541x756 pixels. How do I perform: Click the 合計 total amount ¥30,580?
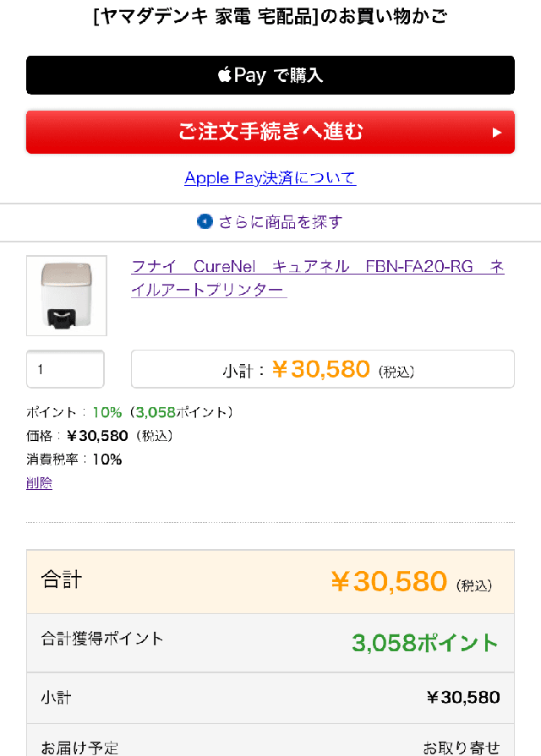point(388,581)
